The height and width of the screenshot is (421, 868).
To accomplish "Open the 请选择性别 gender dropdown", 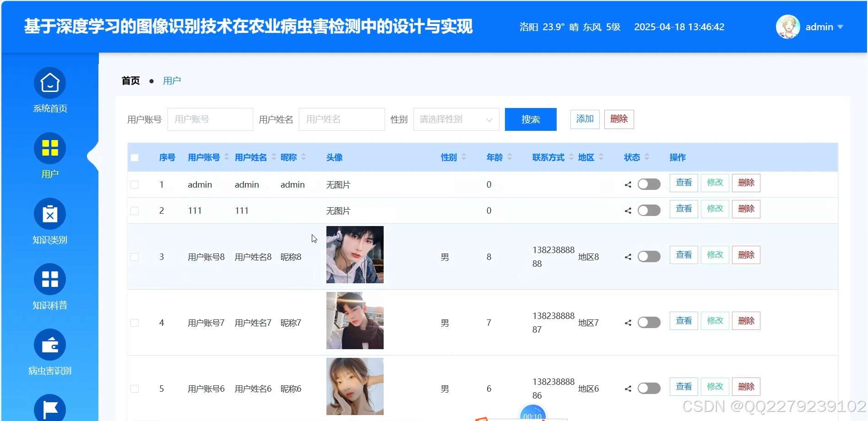I will (456, 119).
